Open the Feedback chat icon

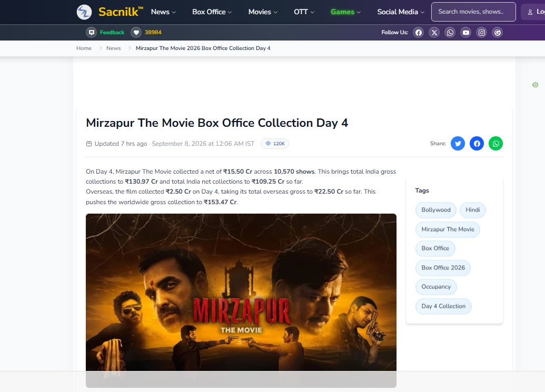pyautogui.click(x=92, y=32)
